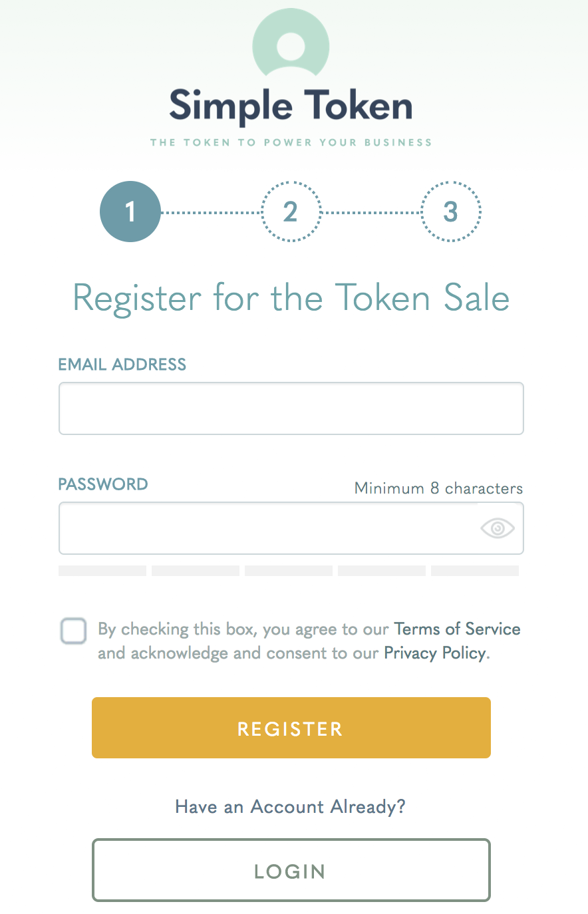Click the middle password strength bar segment
The image size is (588, 914).
pos(289,571)
